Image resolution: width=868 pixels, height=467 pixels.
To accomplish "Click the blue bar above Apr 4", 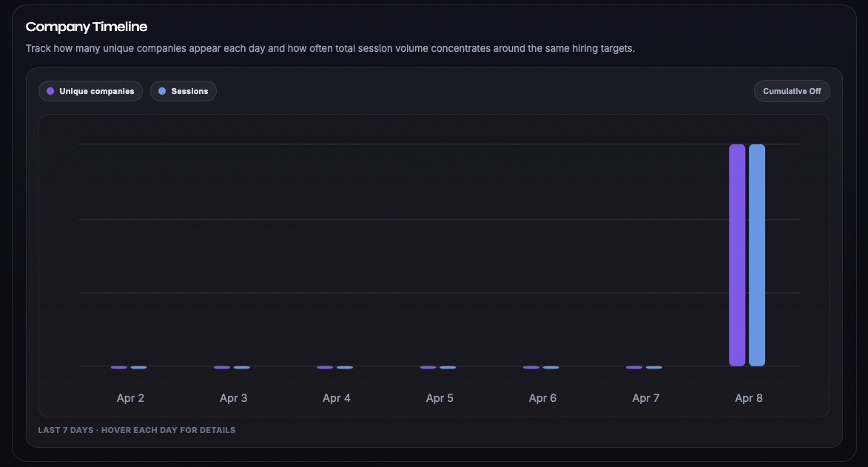I will pos(343,366).
